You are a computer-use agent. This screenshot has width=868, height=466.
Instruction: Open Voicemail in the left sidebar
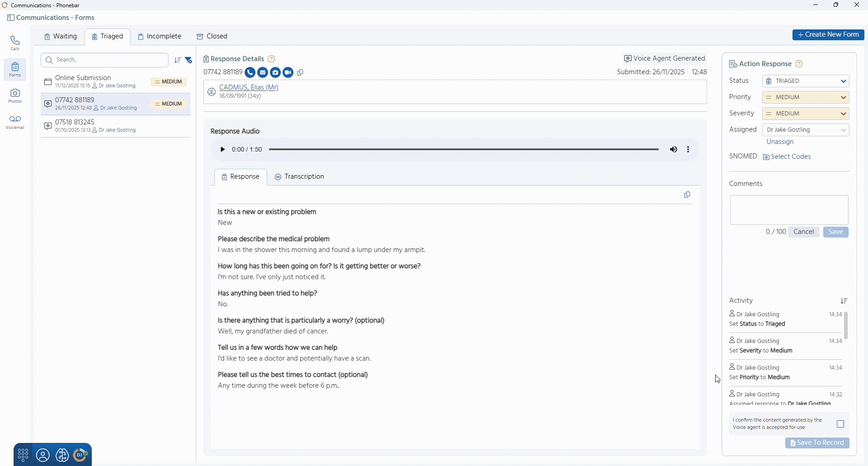point(15,122)
